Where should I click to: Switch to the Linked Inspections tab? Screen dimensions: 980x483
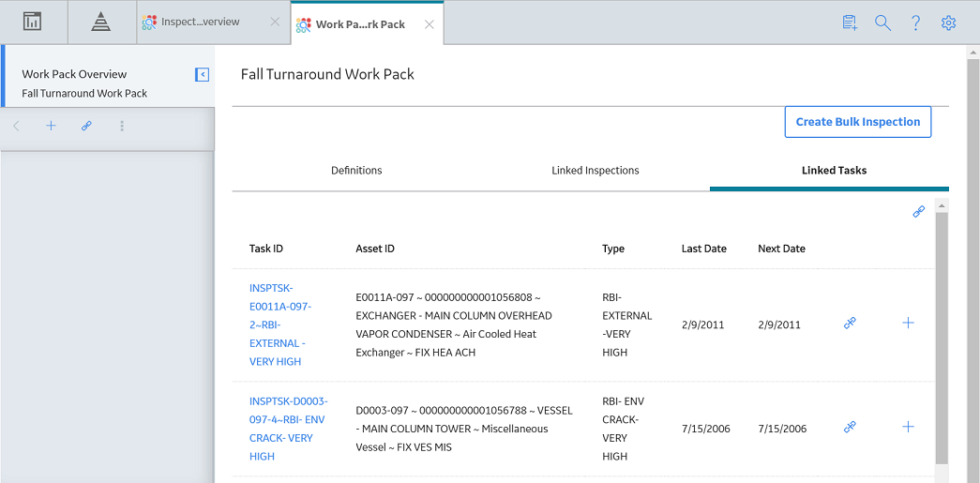tap(595, 170)
